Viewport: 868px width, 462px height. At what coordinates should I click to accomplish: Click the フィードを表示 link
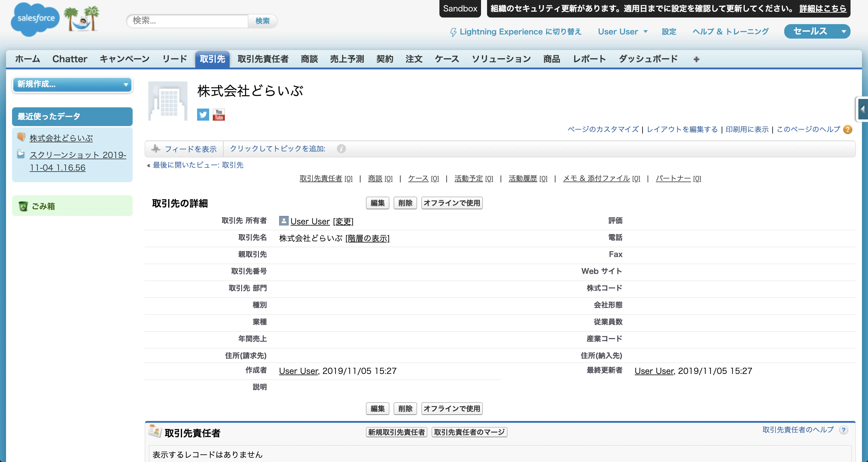coord(190,149)
